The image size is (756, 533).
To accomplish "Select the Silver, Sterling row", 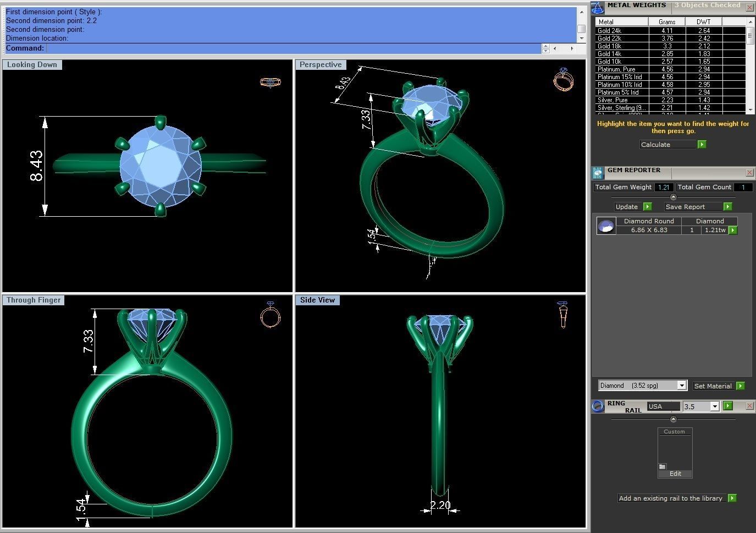I will (671, 108).
